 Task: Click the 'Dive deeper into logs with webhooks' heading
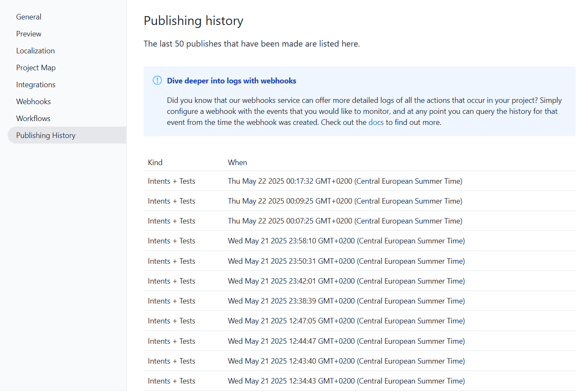pos(232,81)
